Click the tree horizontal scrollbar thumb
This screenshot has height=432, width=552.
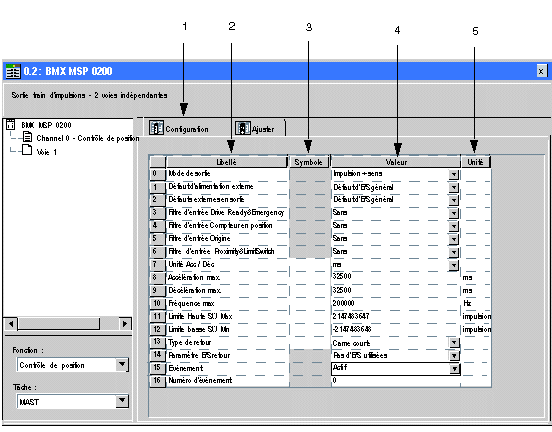(x=59, y=324)
